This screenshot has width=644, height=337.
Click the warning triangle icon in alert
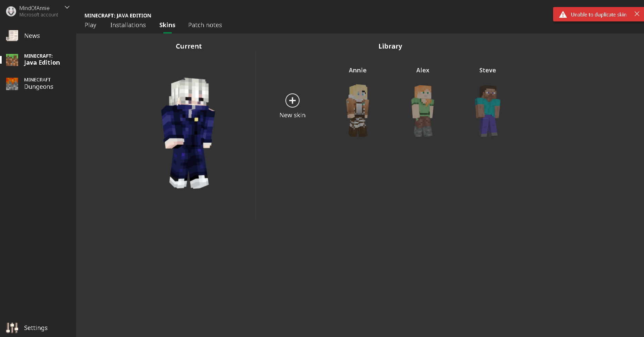point(563,14)
